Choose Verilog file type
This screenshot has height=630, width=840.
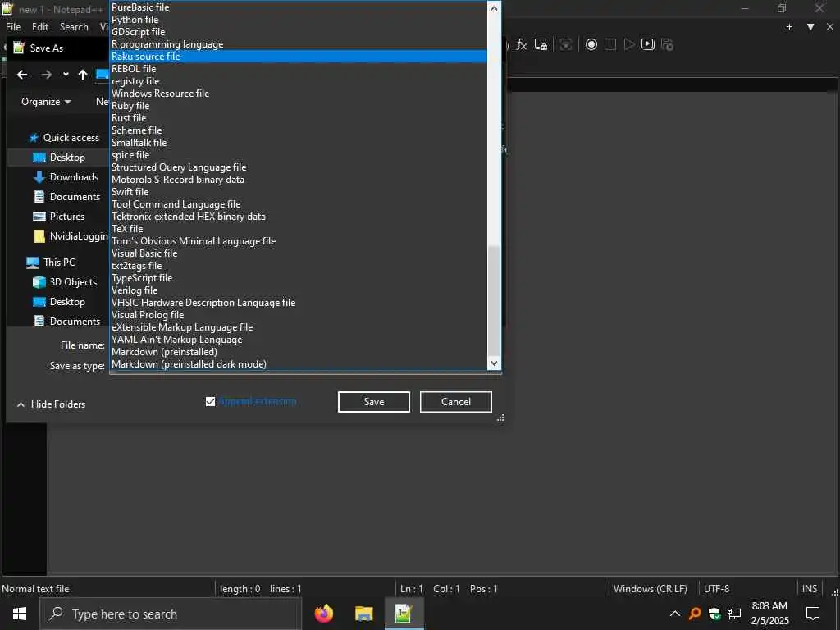[x=299, y=290]
